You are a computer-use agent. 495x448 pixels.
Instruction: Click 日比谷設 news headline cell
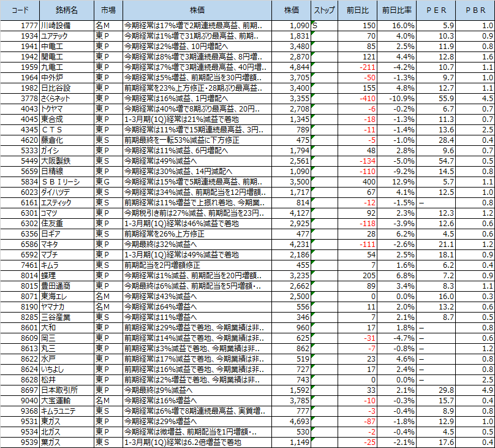(197, 88)
